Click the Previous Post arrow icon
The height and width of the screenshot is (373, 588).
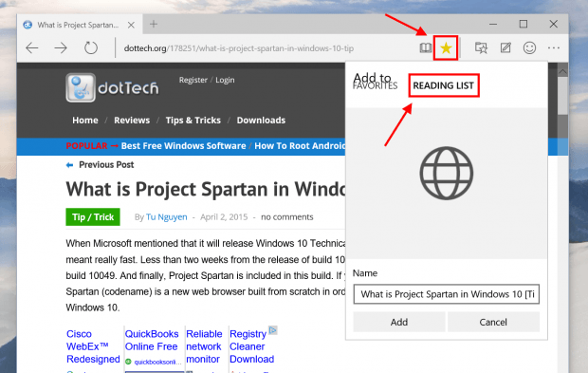coord(69,165)
